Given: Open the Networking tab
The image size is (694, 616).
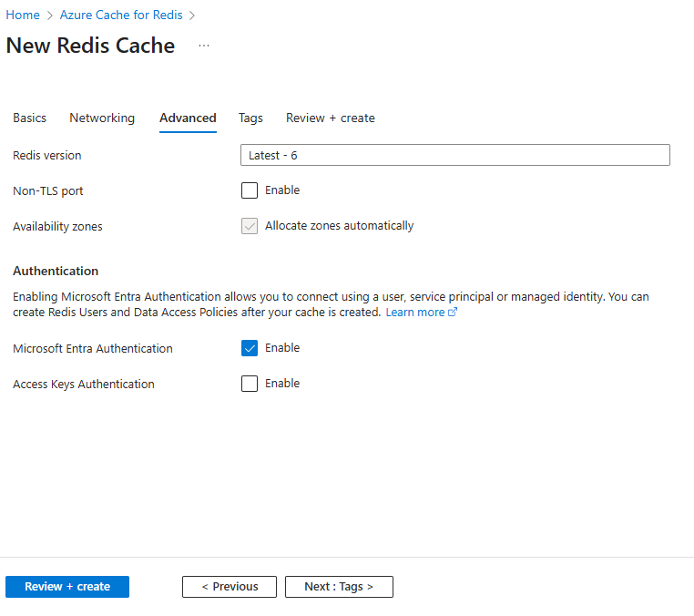Looking at the screenshot, I should pyautogui.click(x=102, y=118).
